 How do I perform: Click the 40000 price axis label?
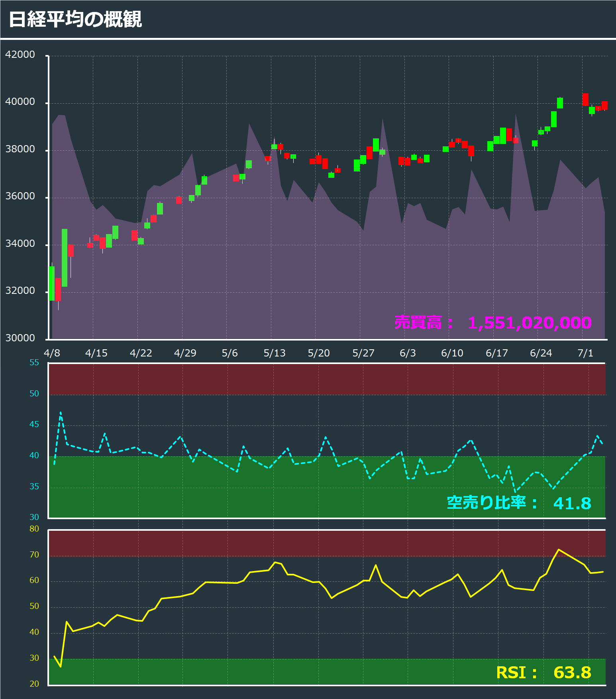pyautogui.click(x=20, y=102)
